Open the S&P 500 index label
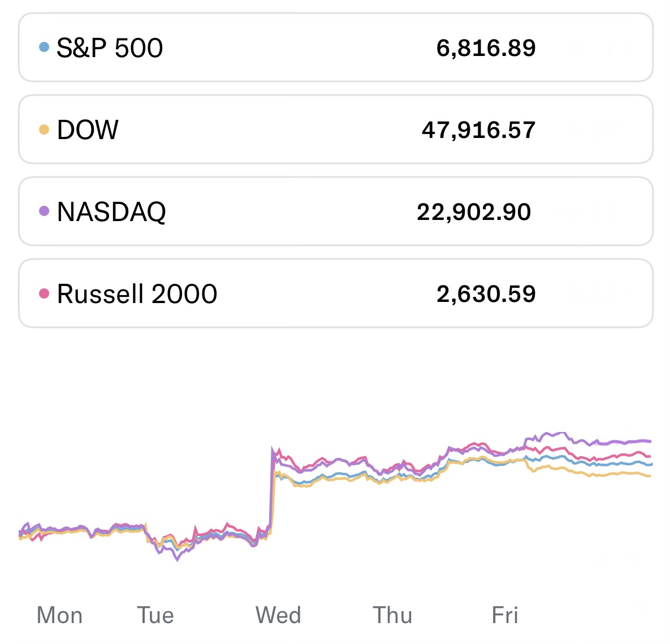 click(110, 48)
